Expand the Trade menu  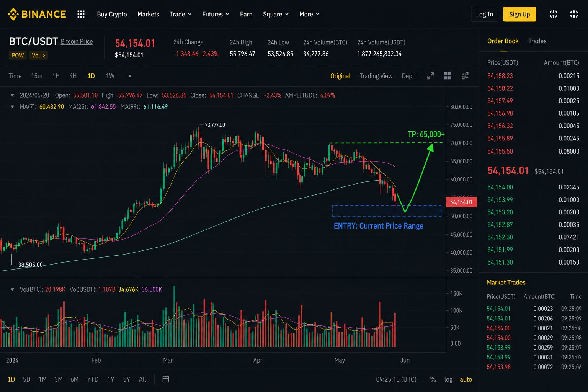coord(180,14)
